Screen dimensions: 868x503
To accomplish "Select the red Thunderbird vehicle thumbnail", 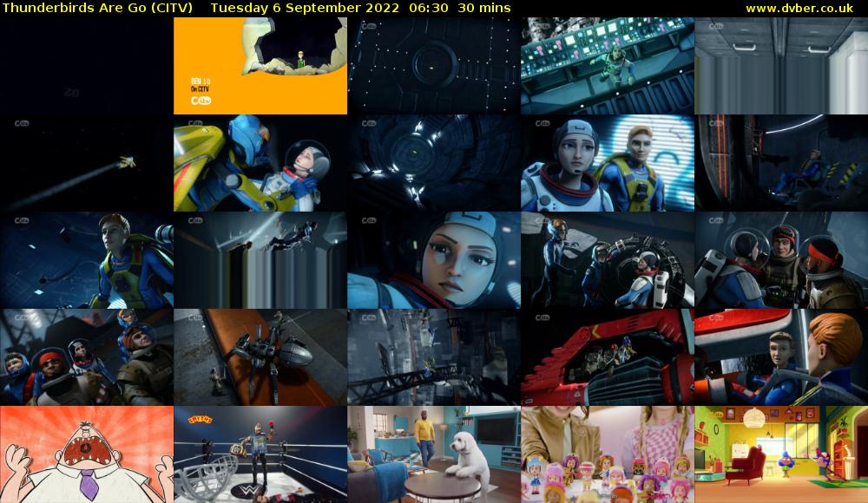I will coord(608,357).
